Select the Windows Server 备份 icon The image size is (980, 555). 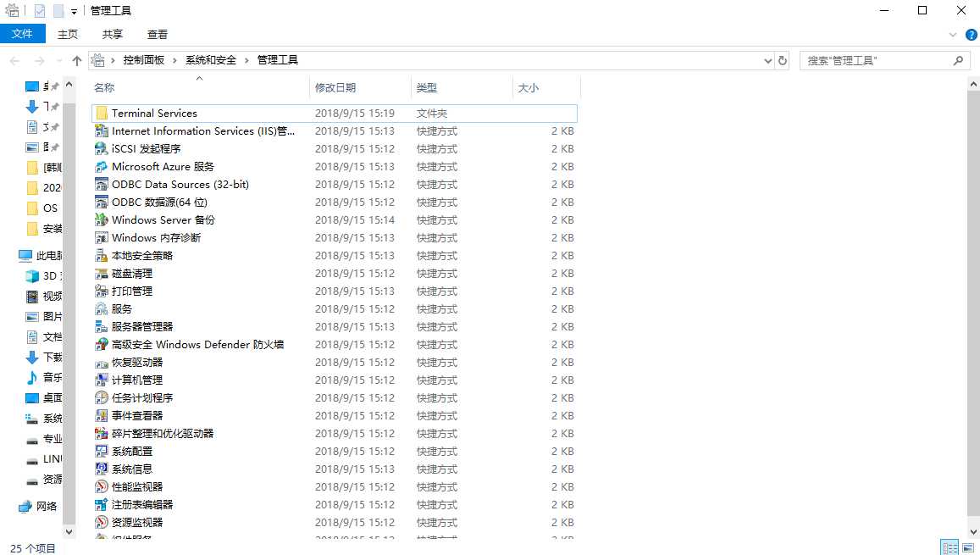tap(102, 220)
